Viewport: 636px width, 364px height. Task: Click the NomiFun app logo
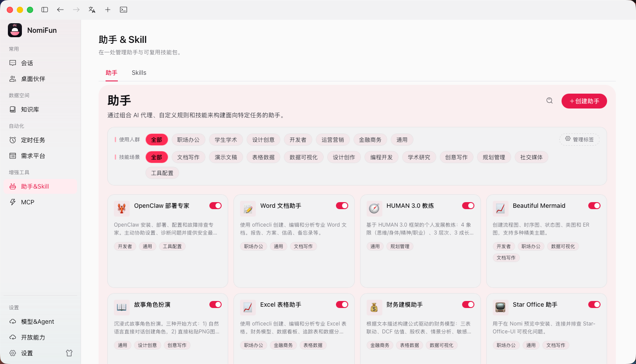15,30
